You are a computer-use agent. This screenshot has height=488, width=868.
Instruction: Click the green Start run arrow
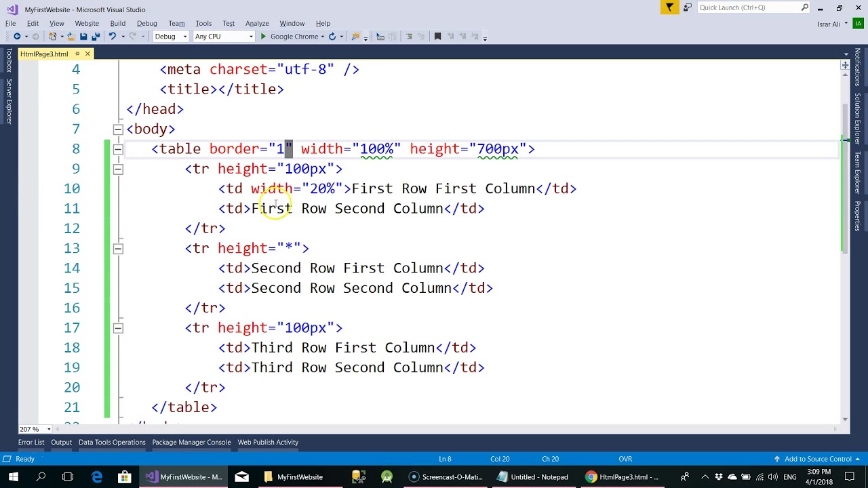(x=263, y=37)
